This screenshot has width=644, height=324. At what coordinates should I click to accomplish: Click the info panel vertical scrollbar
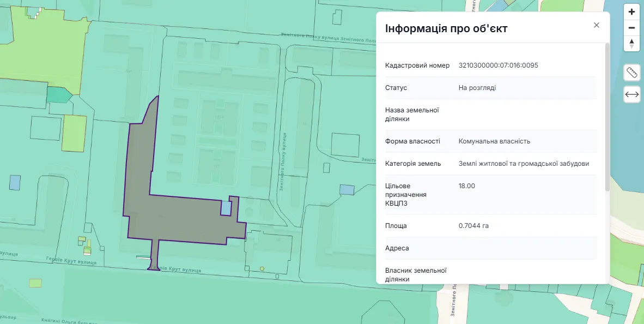[x=607, y=117]
